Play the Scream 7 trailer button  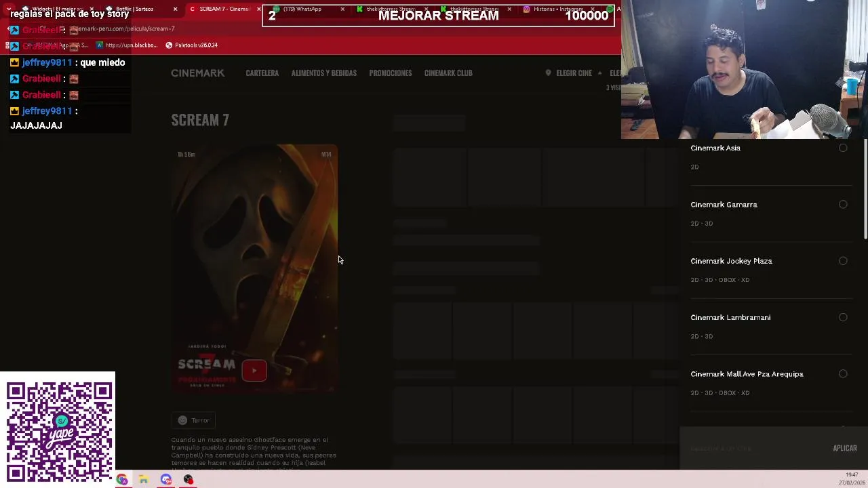(254, 371)
